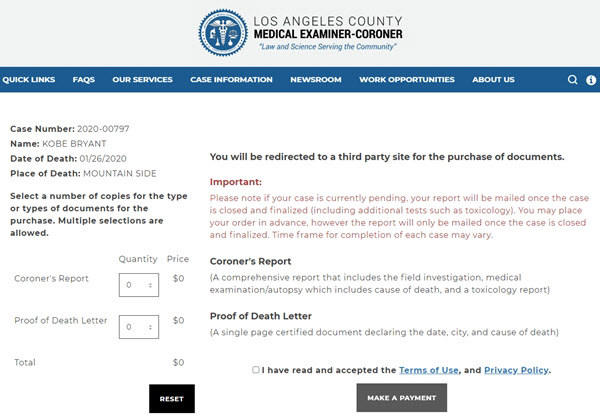Click the search magnifier icon
Screen dimensions: 600x420
tap(573, 80)
